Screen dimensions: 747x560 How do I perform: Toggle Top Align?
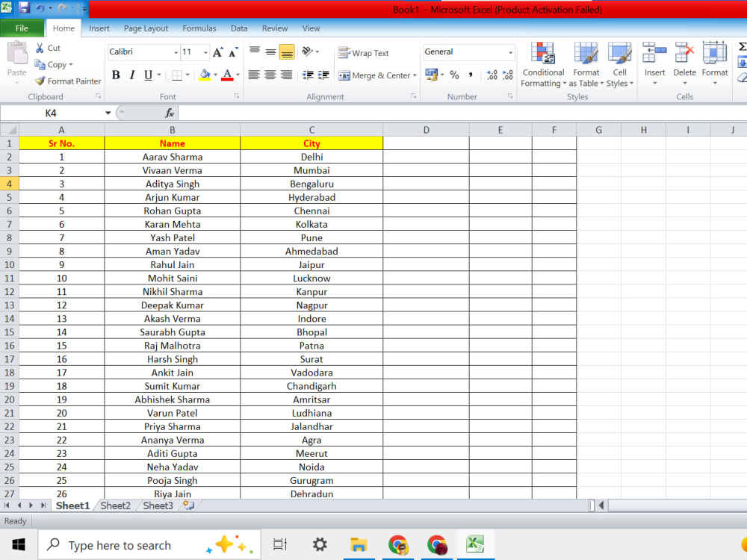point(255,52)
